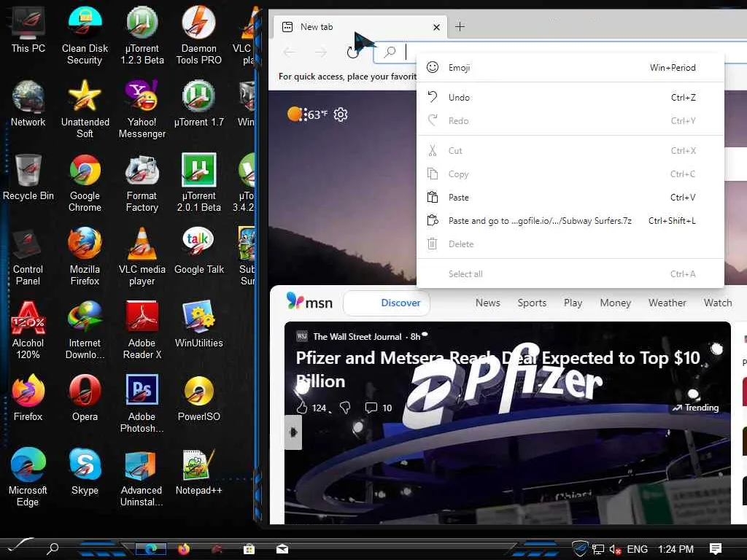This screenshot has width=747, height=560.
Task: Open Money section on MSN
Action: click(x=616, y=303)
